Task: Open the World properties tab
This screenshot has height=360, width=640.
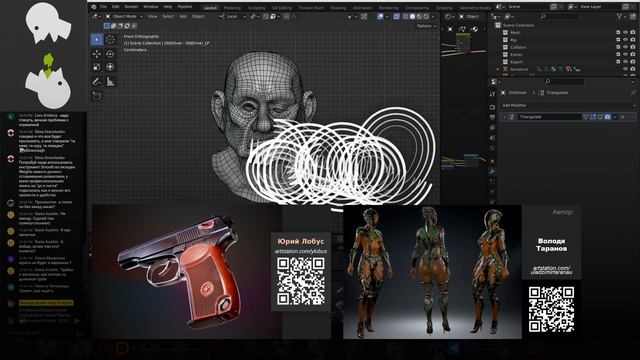Action: pos(492,148)
